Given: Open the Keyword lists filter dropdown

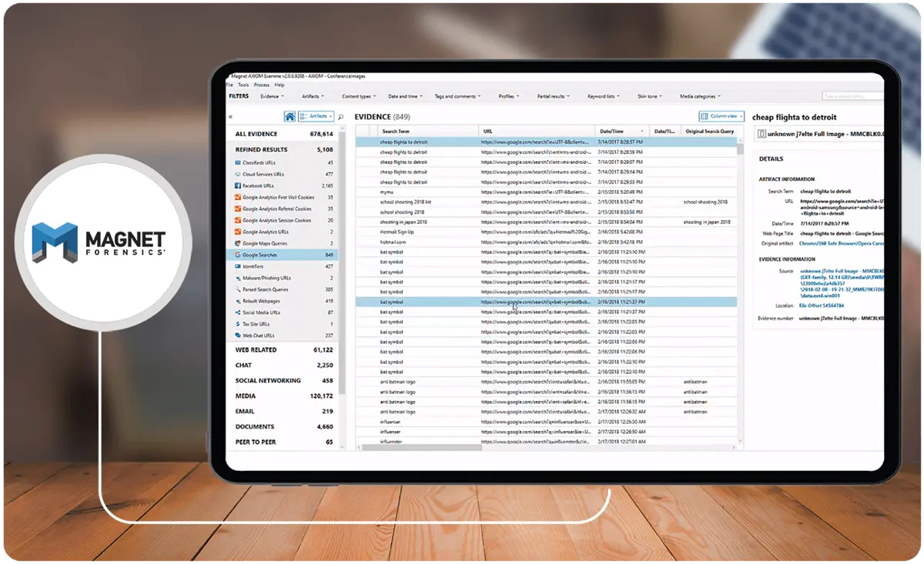Looking at the screenshot, I should (604, 96).
